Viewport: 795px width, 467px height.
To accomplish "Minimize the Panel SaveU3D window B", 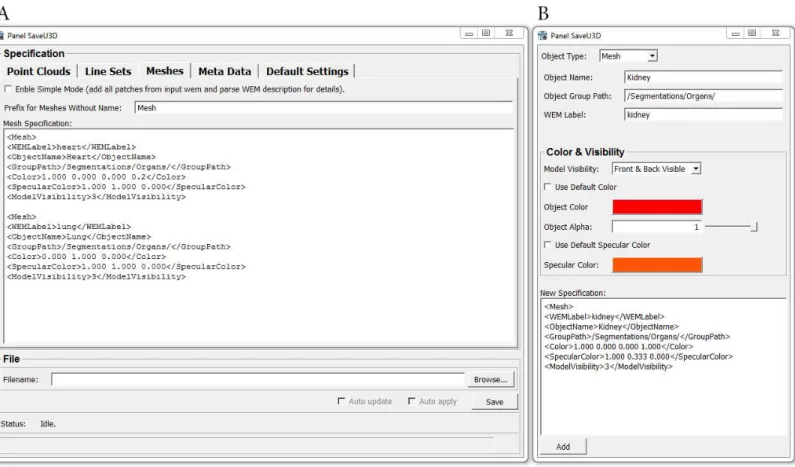I will 736,33.
